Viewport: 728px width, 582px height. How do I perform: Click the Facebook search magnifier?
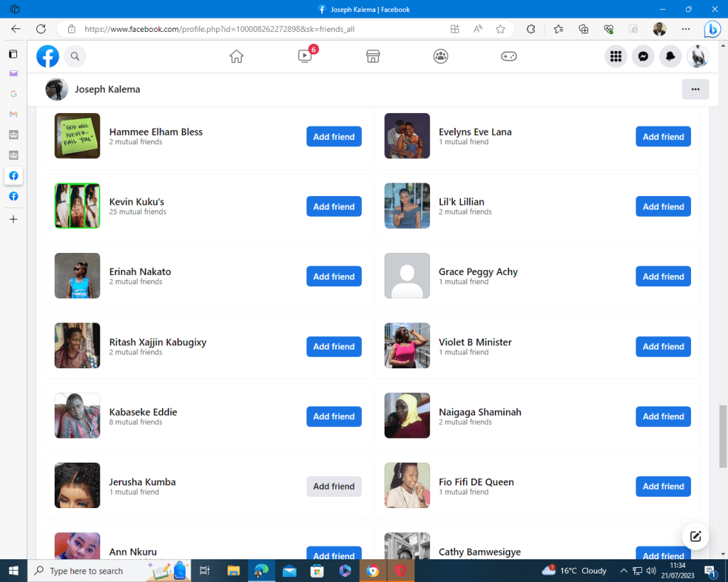point(75,56)
